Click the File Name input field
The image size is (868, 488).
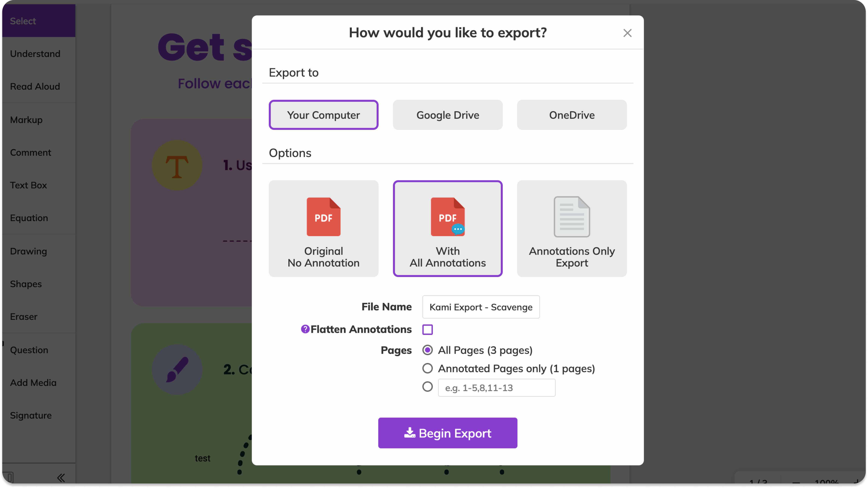[481, 307]
